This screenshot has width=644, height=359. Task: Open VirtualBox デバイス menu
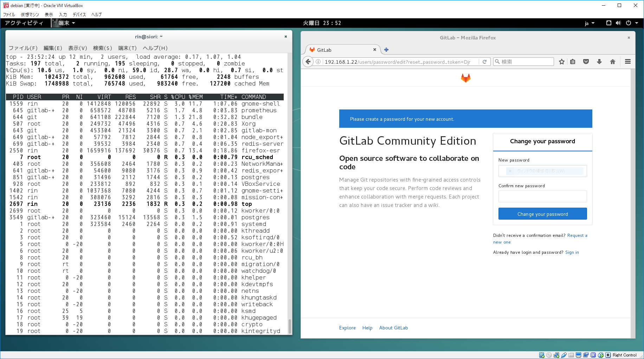coord(79,14)
